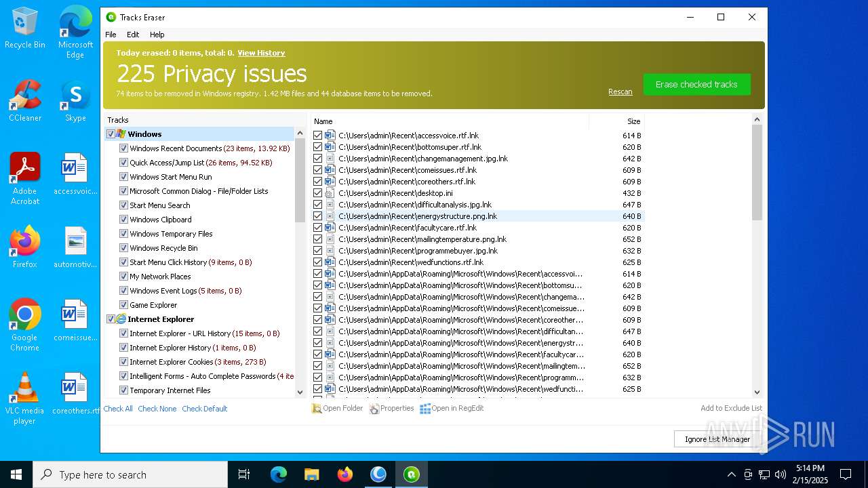Toggle Windows Temporary Files checkbox
Screen dimensions: 868x488
click(123, 233)
